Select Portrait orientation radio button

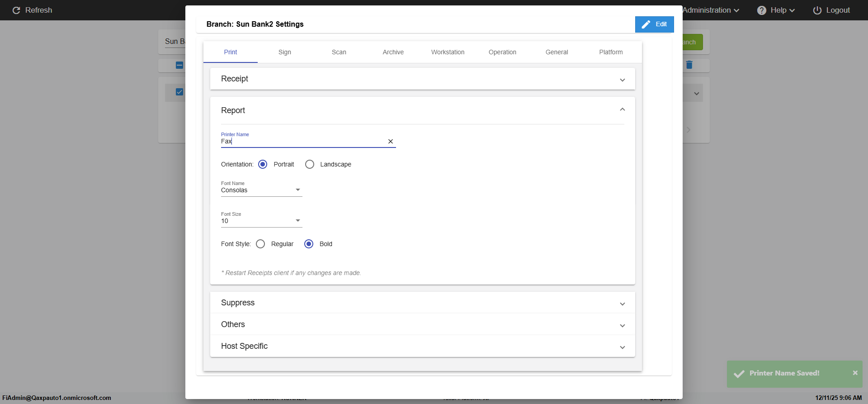pyautogui.click(x=263, y=164)
